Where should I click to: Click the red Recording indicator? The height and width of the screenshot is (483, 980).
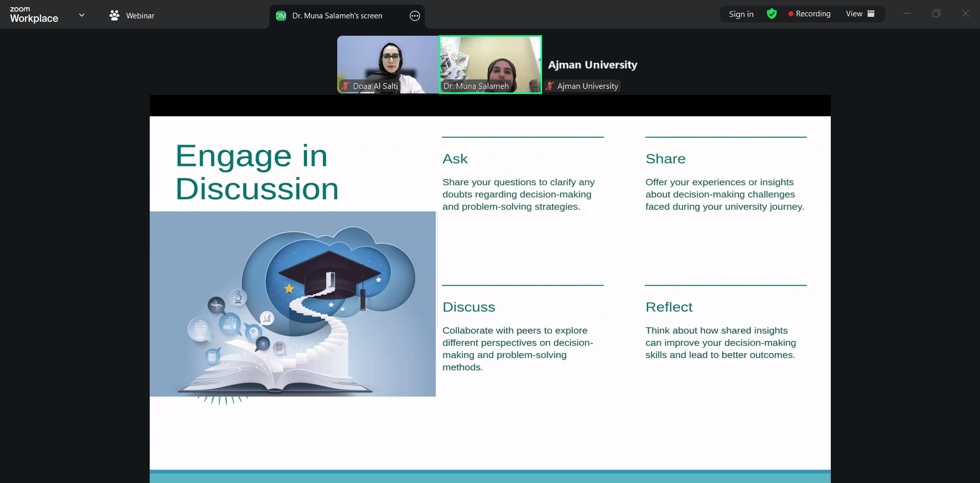tap(809, 14)
